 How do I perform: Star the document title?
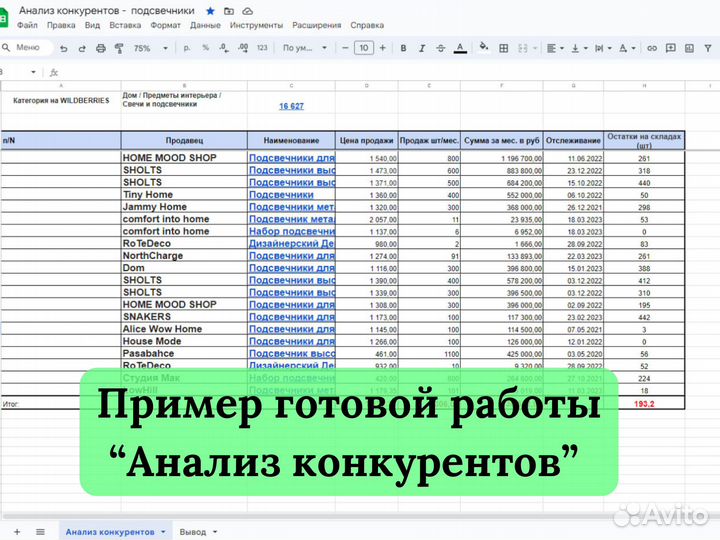click(x=210, y=11)
